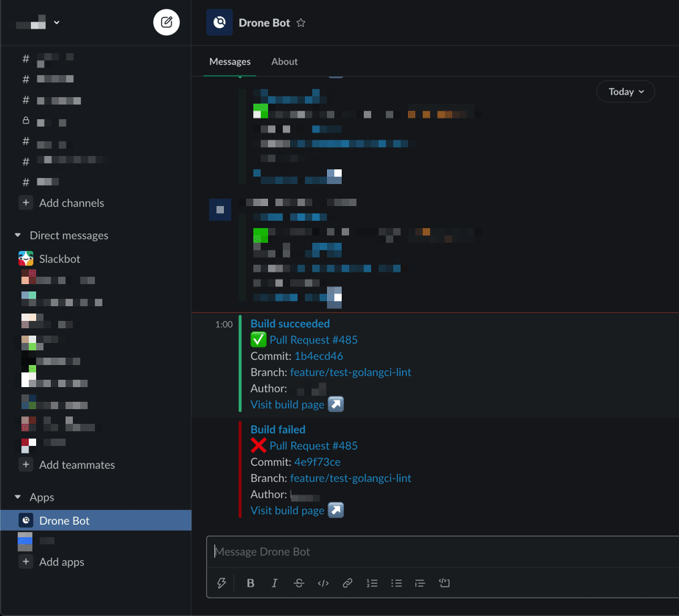Click the compose new message icon

[166, 22]
